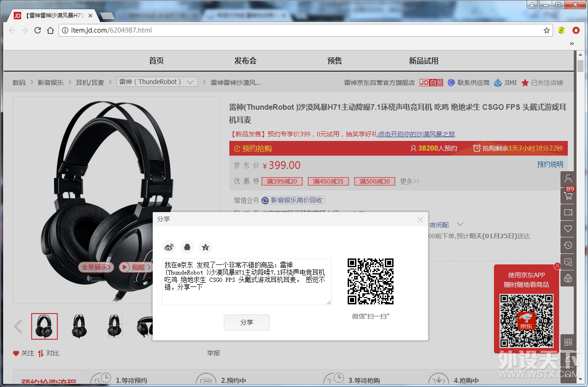
Task: Close the 分享 share dialog
Action: point(420,219)
